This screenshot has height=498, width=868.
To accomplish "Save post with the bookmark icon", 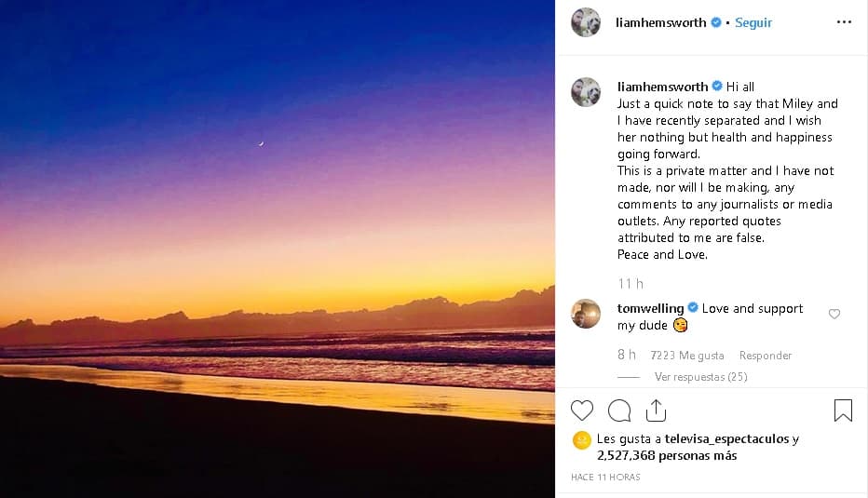I will click(x=843, y=411).
